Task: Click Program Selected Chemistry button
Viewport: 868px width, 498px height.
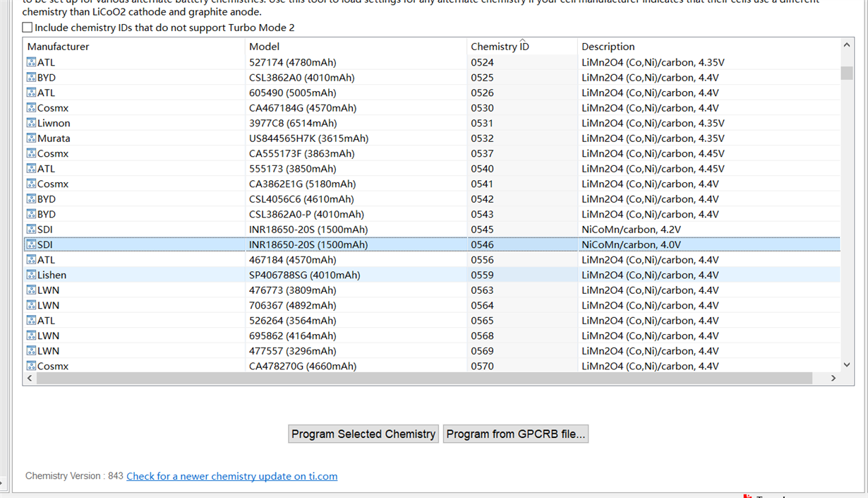Action: click(x=363, y=434)
